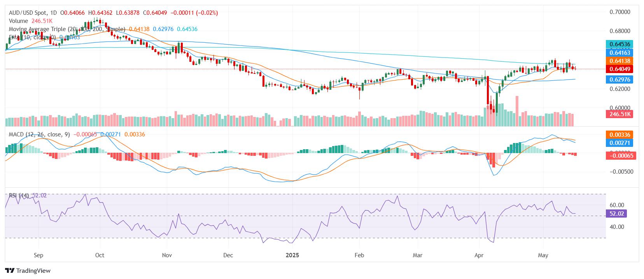
Task: Click the 0.64163 blue price label
Action: point(619,52)
